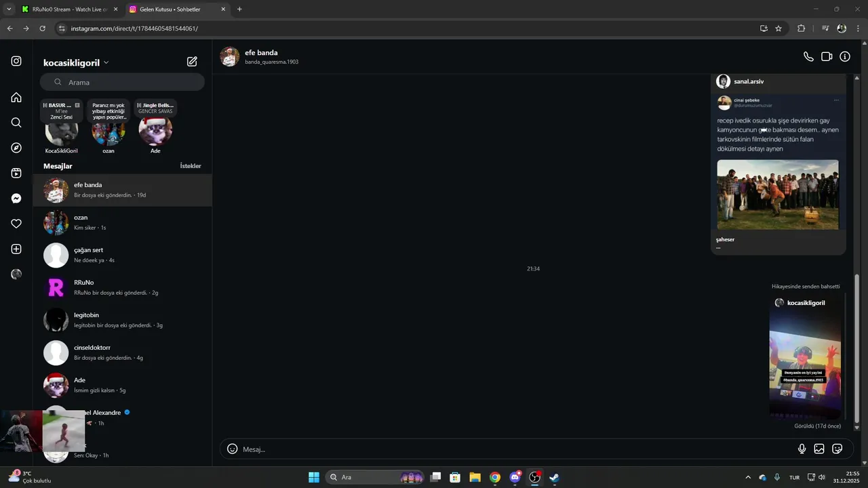
Task: Open Search icon in left sidebar
Action: tap(16, 123)
